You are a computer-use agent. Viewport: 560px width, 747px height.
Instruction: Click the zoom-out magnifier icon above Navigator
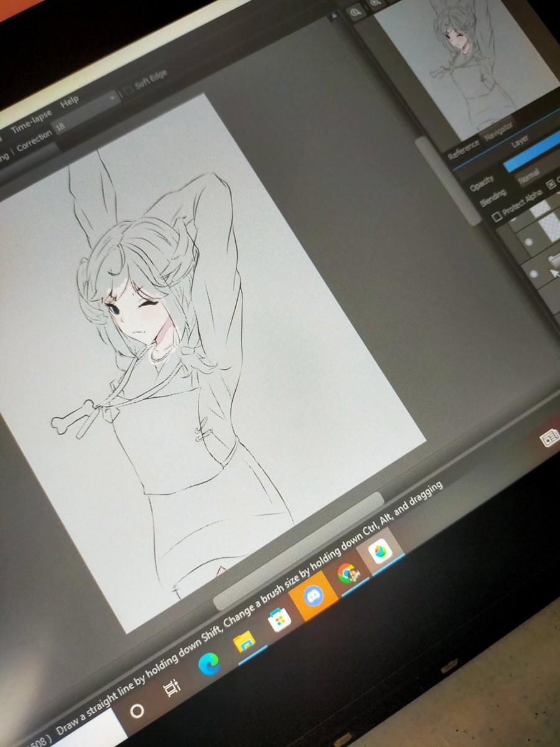pyautogui.click(x=357, y=12)
